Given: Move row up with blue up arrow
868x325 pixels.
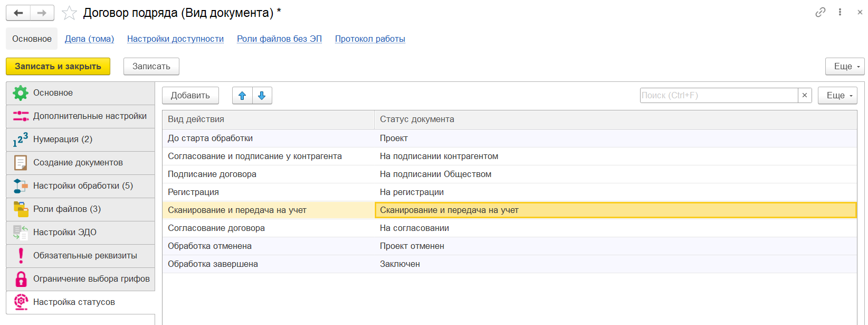Looking at the screenshot, I should tap(242, 96).
